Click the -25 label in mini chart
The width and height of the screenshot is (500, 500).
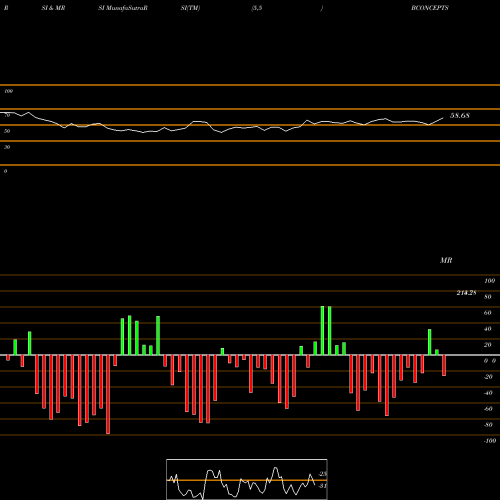coord(322,474)
